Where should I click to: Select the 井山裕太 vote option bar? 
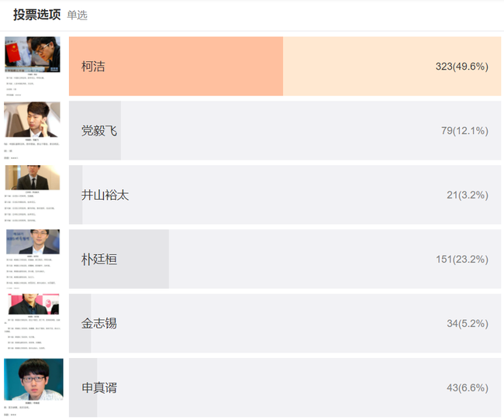point(285,195)
